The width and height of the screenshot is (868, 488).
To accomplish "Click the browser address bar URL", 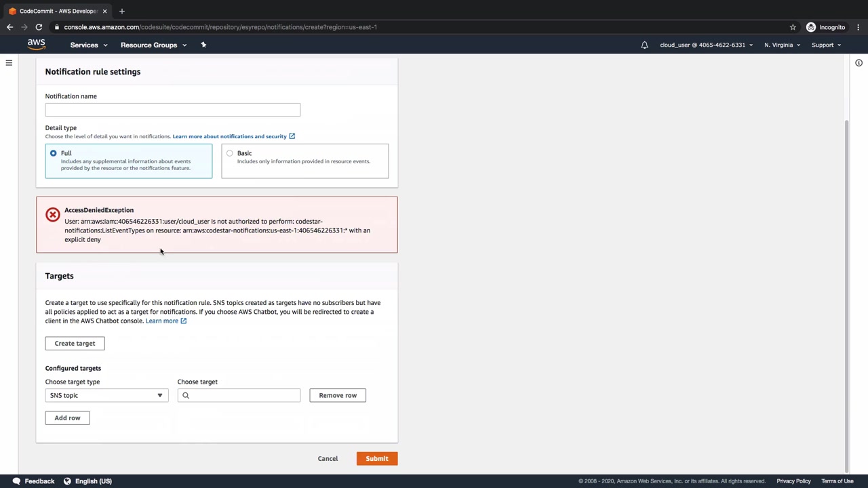I will 220,27.
